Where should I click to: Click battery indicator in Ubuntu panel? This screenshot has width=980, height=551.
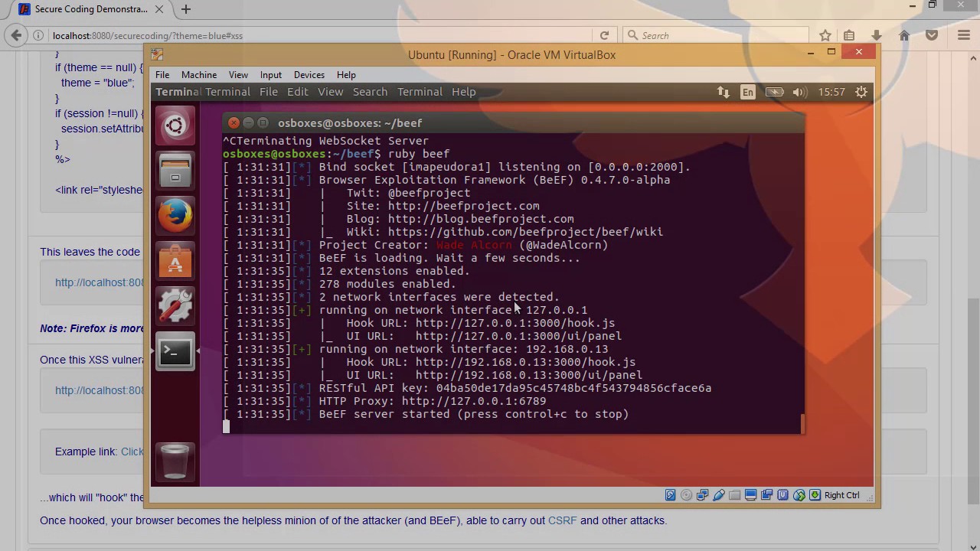774,92
